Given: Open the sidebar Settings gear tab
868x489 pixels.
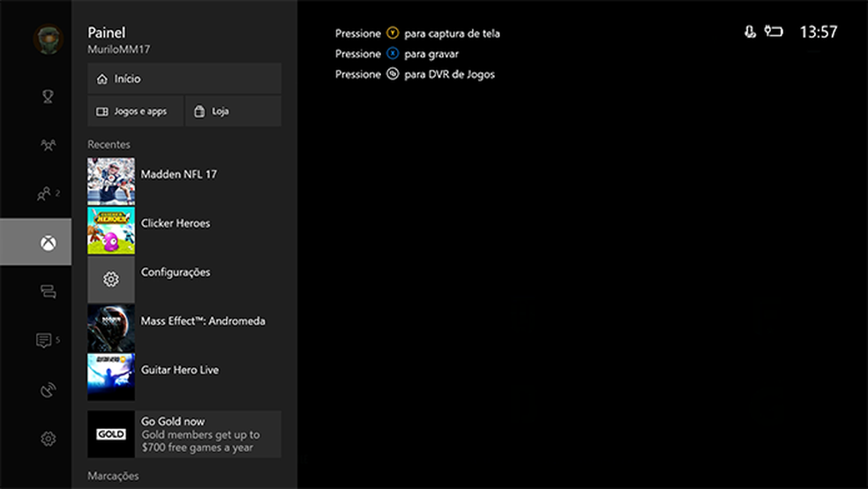Looking at the screenshot, I should [x=49, y=439].
